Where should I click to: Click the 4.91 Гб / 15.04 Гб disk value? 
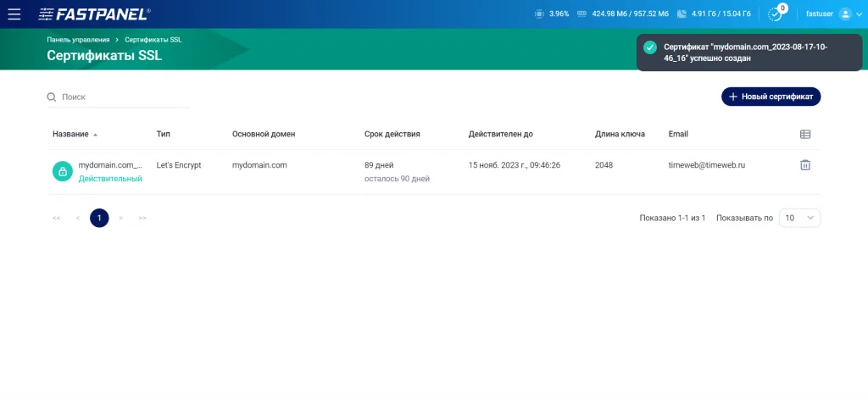tap(723, 14)
